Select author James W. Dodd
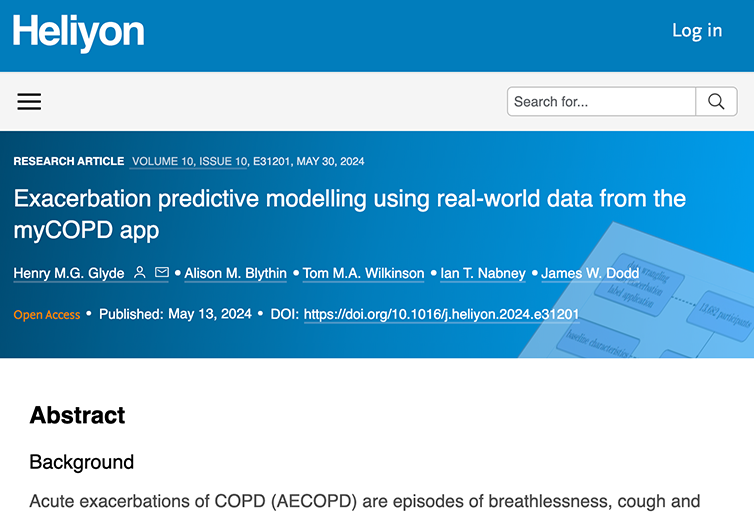Image resolution: width=756 pixels, height=520 pixels. pyautogui.click(x=590, y=273)
